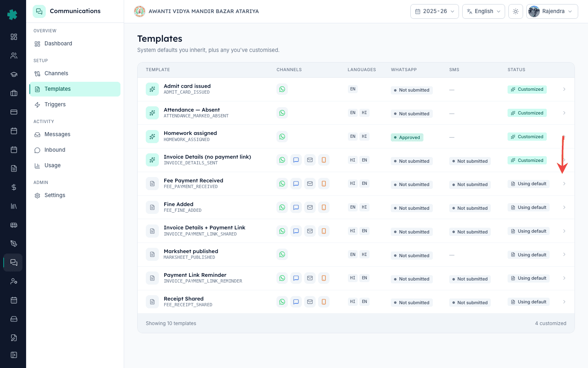Click WhatsApp icon in Marksheet published row
The image size is (588, 368).
point(282,254)
